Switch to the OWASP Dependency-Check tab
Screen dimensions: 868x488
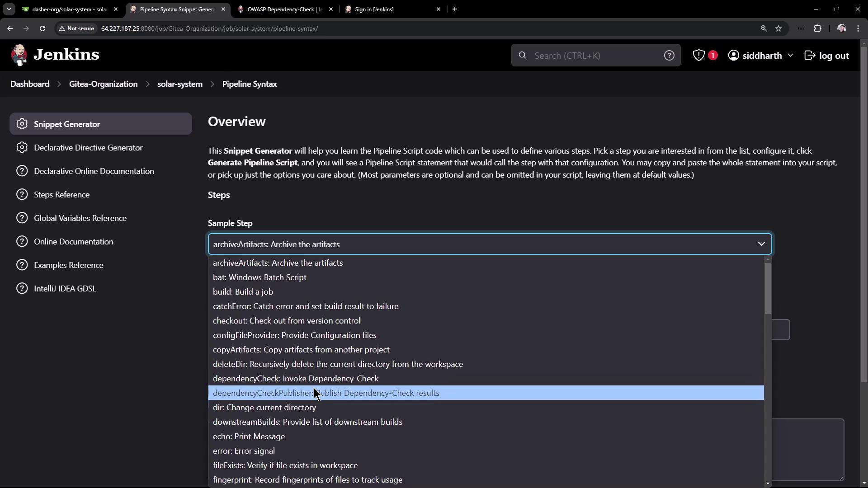pyautogui.click(x=285, y=9)
